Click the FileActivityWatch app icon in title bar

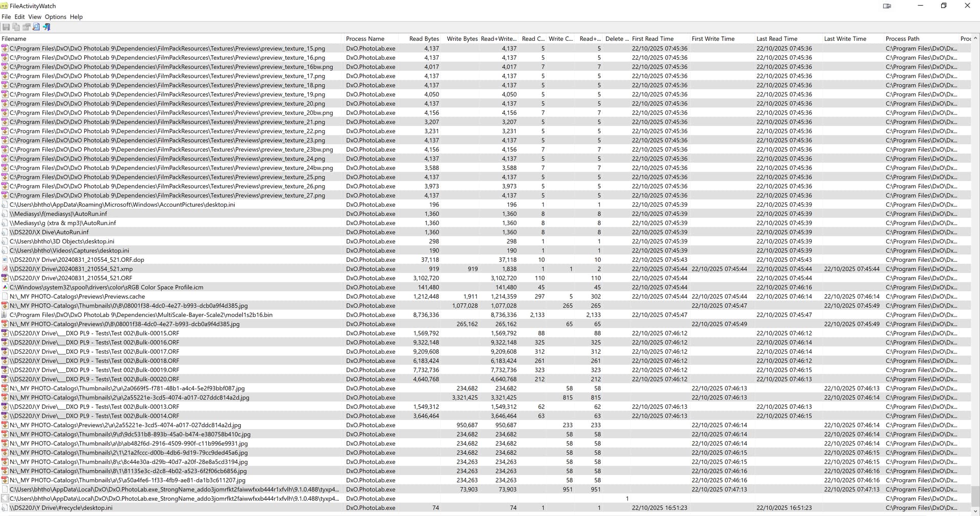[x=5, y=6]
